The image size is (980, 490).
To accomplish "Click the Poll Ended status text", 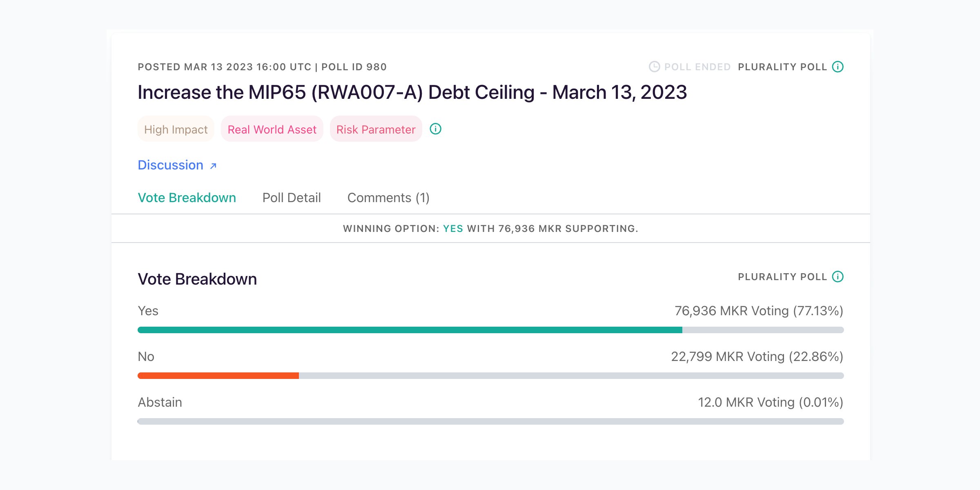I will [697, 67].
